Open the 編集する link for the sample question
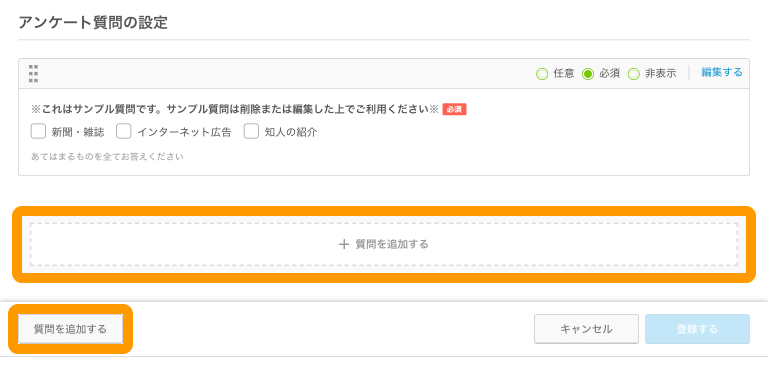This screenshot has width=768, height=370. [x=721, y=73]
